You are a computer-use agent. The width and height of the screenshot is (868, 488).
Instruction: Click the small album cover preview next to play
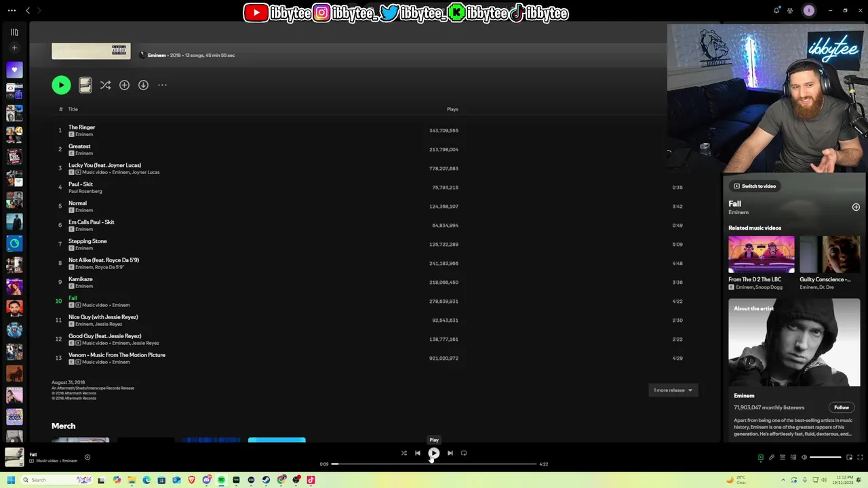[x=85, y=85]
